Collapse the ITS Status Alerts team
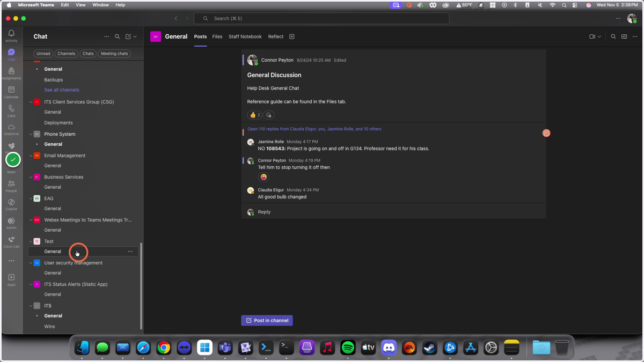The image size is (644, 362). coord(31,284)
